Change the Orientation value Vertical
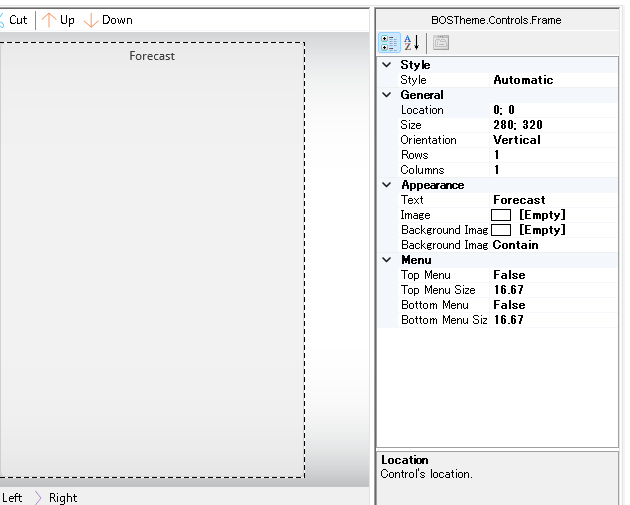The width and height of the screenshot is (630, 505). pos(553,140)
